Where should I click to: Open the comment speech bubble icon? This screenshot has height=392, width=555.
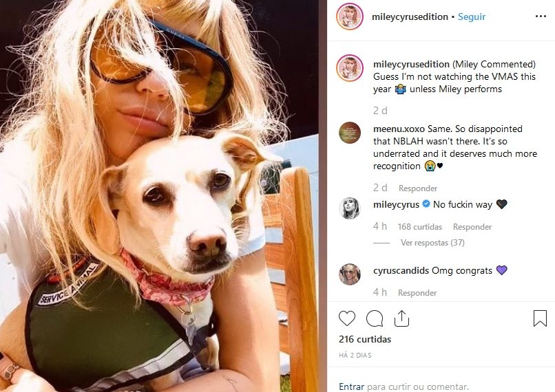[375, 318]
